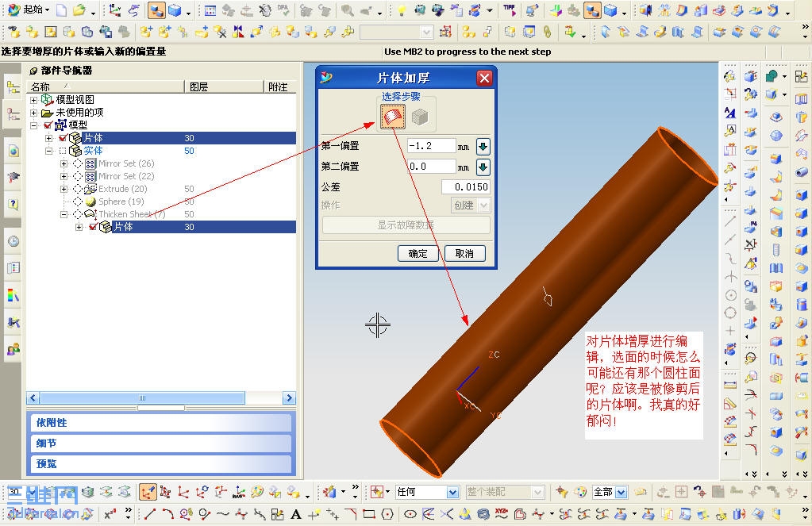
Task: Click 确定 in the 片体加厚 dialog
Action: click(418, 253)
